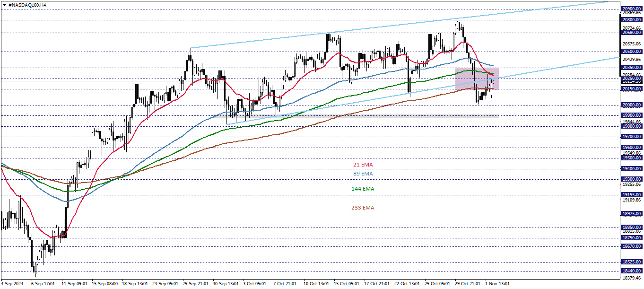Click the 19109.86 price scale value
Image resolution: width=644 pixels, height=289 pixels.
pyautogui.click(x=632, y=200)
